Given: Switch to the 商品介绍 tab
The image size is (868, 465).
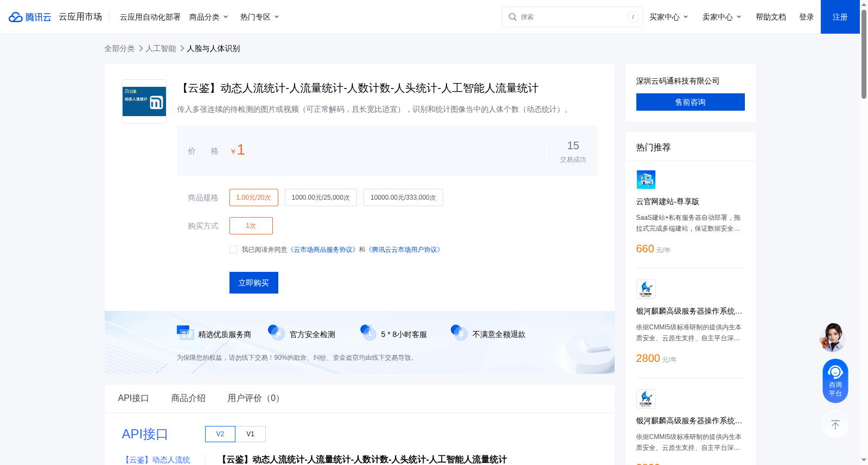Looking at the screenshot, I should [x=188, y=398].
